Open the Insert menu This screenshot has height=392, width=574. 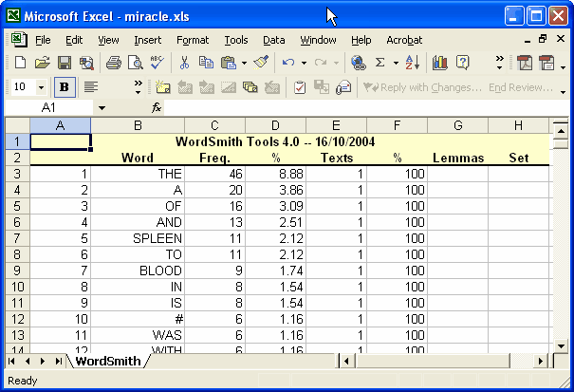(x=147, y=40)
